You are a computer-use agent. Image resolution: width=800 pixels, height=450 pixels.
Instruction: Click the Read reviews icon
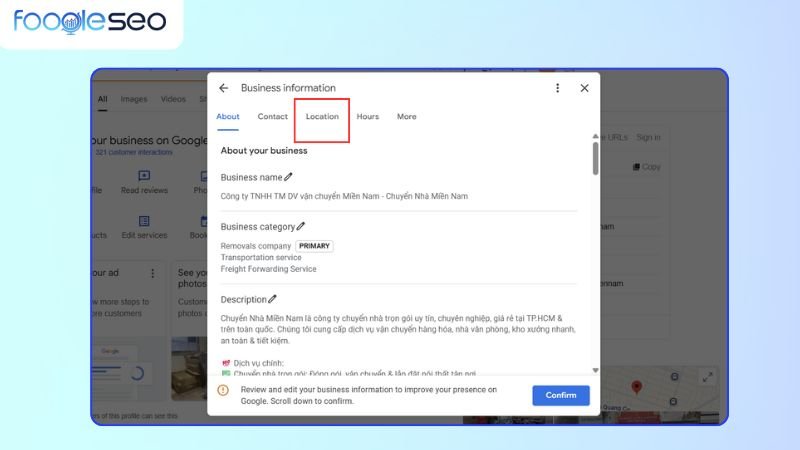[x=144, y=175]
